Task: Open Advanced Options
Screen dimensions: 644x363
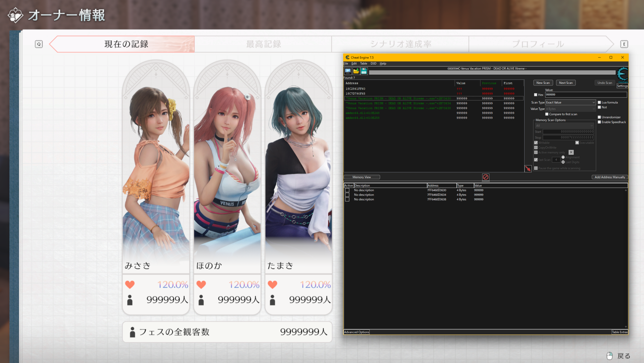Action: (x=357, y=332)
